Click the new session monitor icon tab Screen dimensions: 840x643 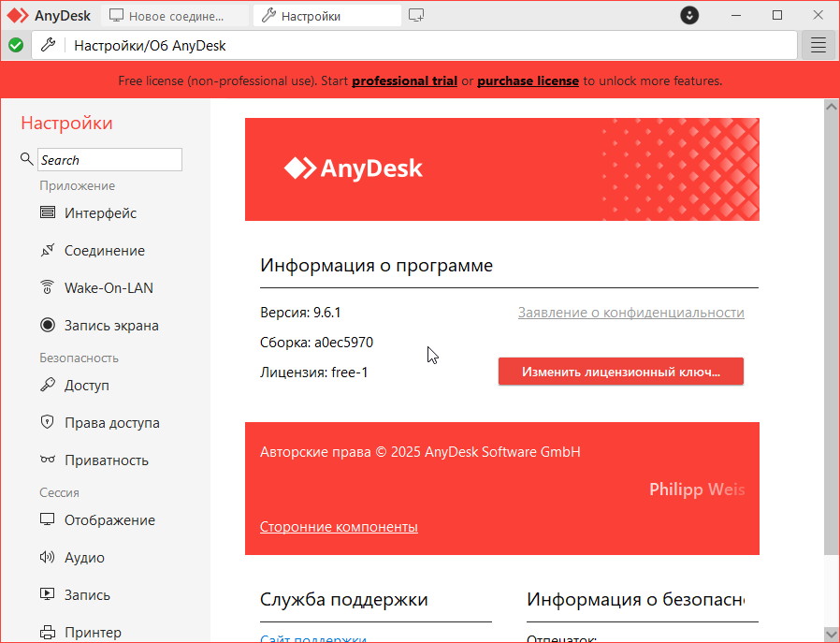click(x=416, y=16)
